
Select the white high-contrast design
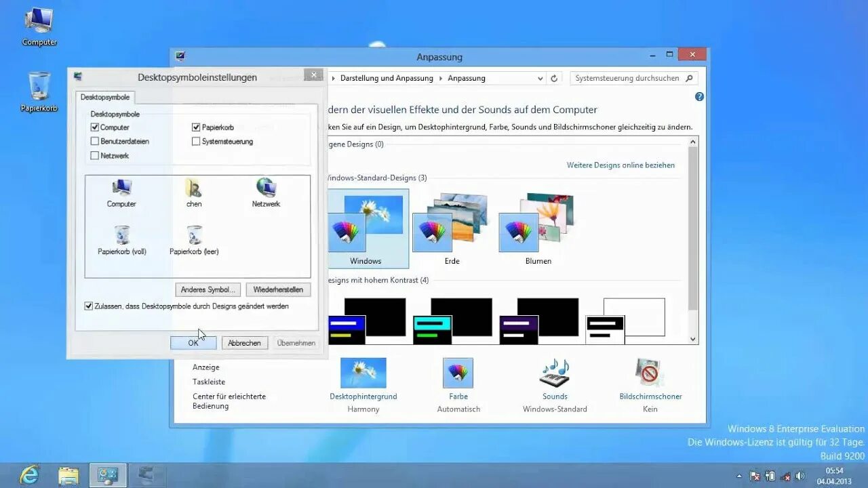[x=625, y=321]
